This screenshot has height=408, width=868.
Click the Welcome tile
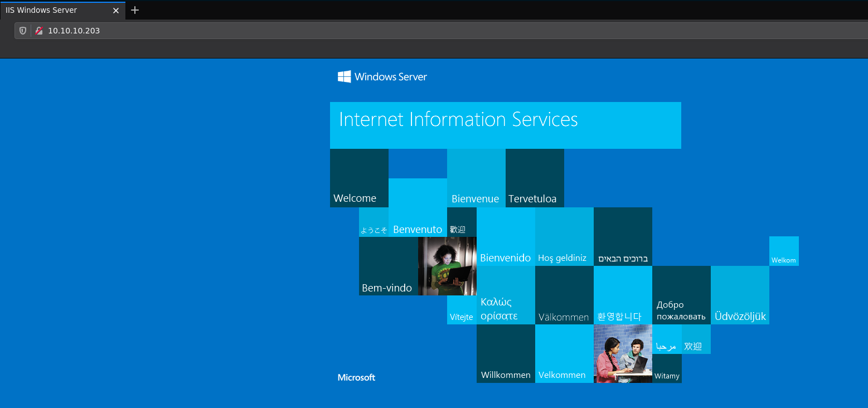(x=359, y=178)
